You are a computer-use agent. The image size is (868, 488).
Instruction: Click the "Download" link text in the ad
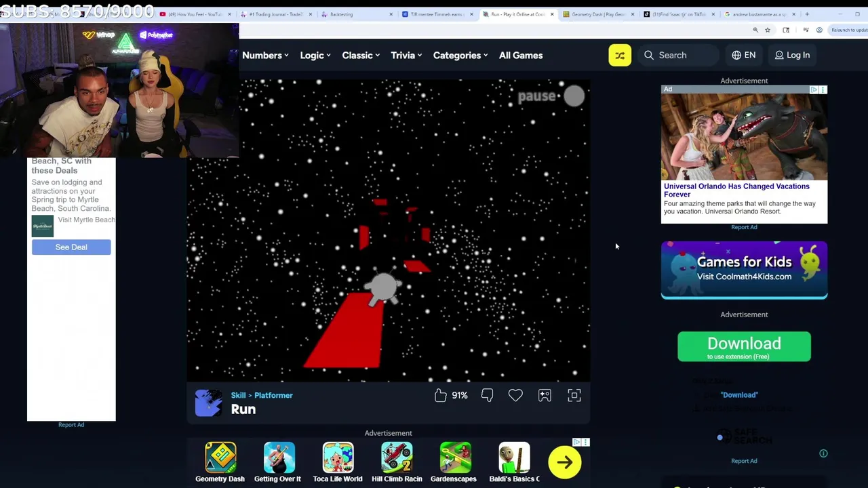click(x=739, y=394)
